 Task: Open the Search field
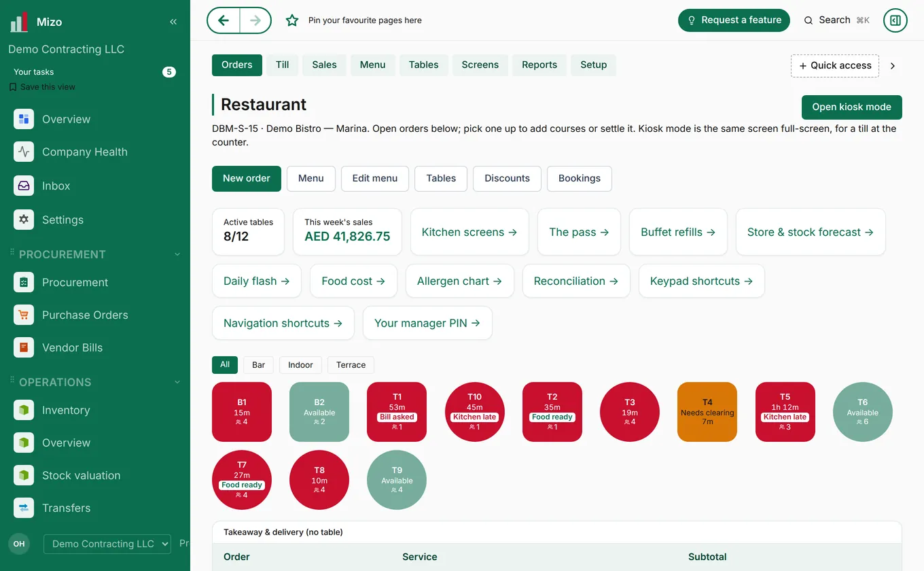[836, 20]
